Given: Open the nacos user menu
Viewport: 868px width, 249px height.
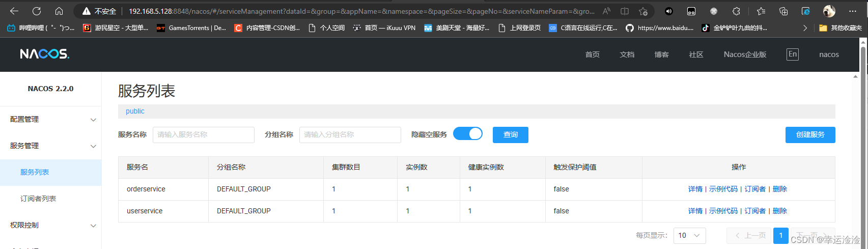Looking at the screenshot, I should click(x=829, y=54).
